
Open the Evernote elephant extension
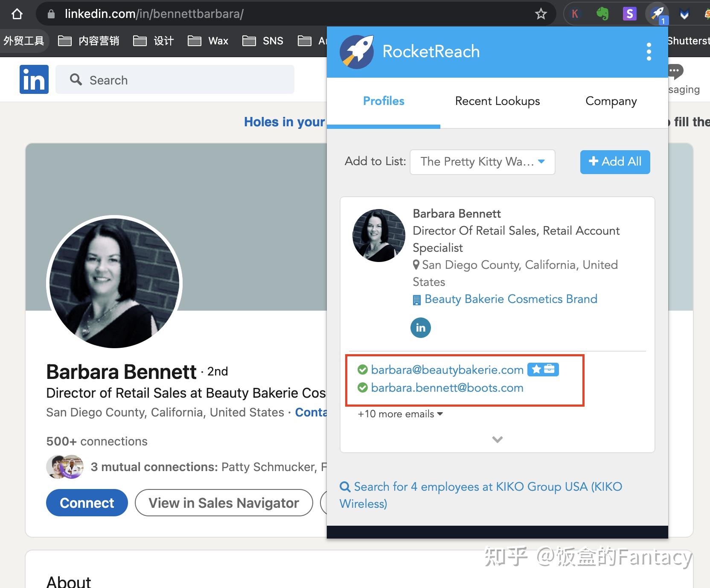tap(602, 14)
